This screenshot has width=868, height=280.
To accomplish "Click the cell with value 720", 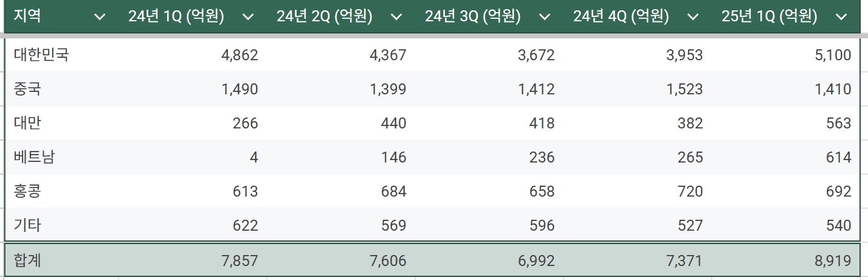I will (638, 192).
